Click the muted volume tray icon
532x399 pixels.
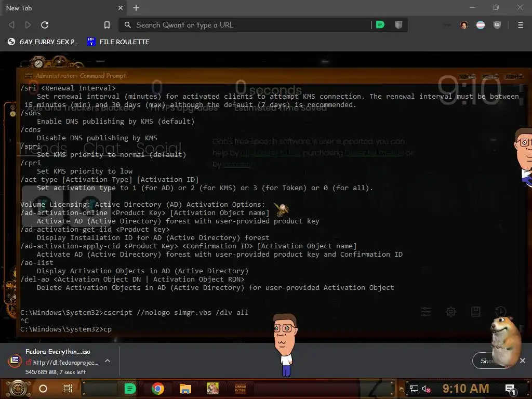click(x=426, y=389)
